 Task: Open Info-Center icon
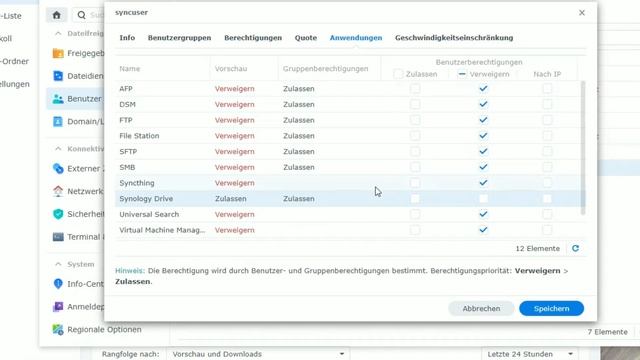pyautogui.click(x=58, y=284)
